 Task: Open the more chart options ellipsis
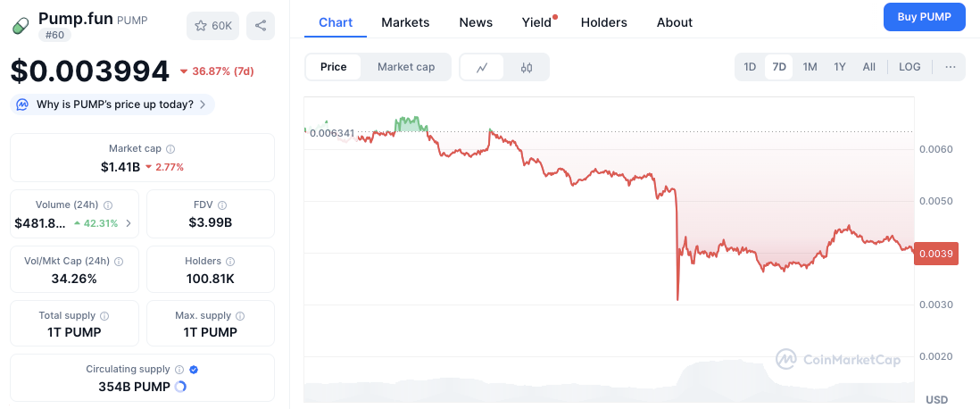click(x=950, y=67)
